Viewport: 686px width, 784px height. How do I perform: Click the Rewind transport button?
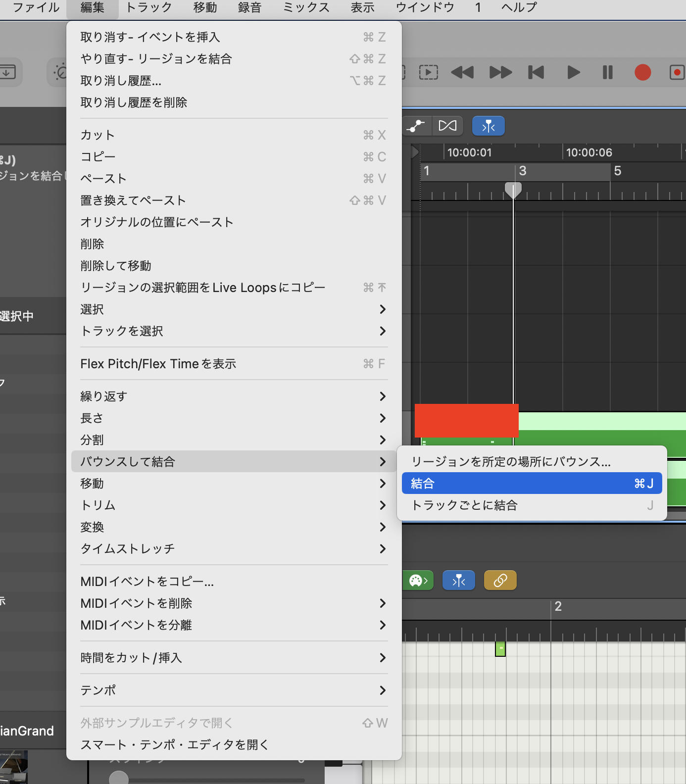click(x=462, y=73)
